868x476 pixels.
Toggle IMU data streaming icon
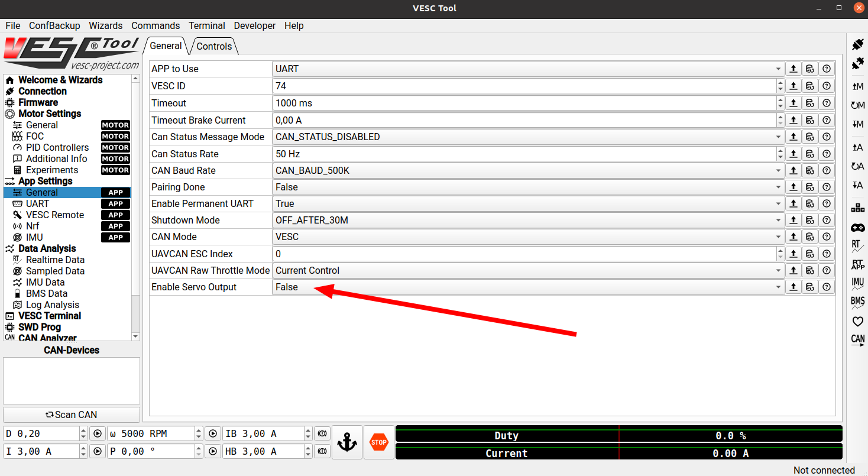857,283
